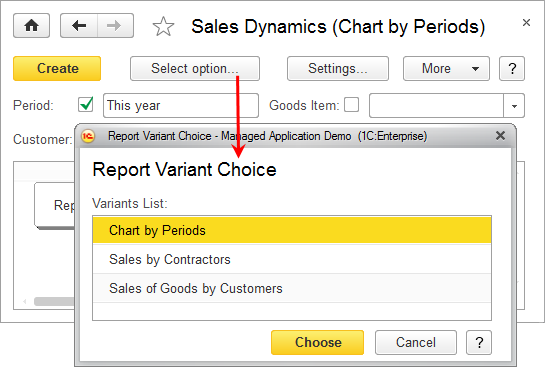Click the yellow Create button

(57, 68)
